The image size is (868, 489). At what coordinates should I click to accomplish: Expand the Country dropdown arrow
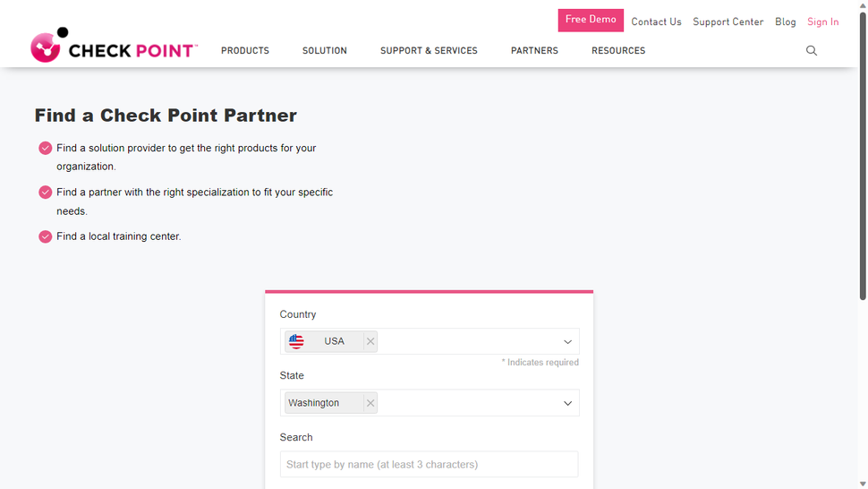coord(567,342)
